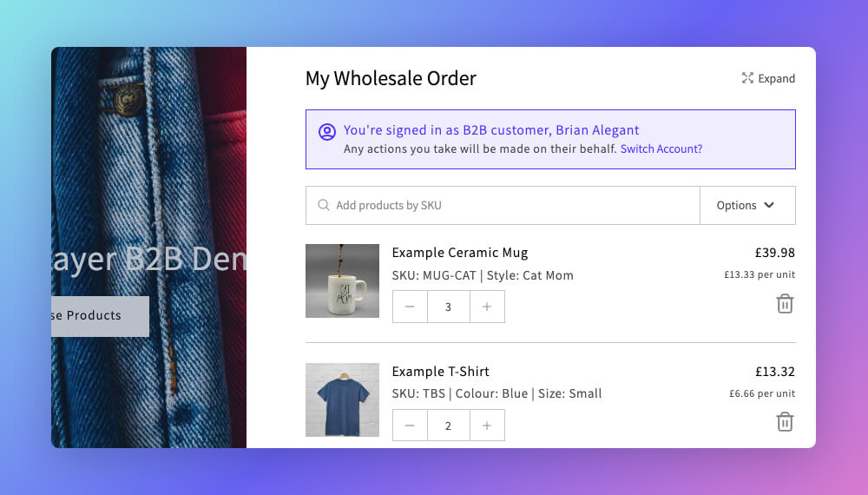Viewport: 868px width, 495px height.
Task: Click the Expand text label
Action: [777, 79]
